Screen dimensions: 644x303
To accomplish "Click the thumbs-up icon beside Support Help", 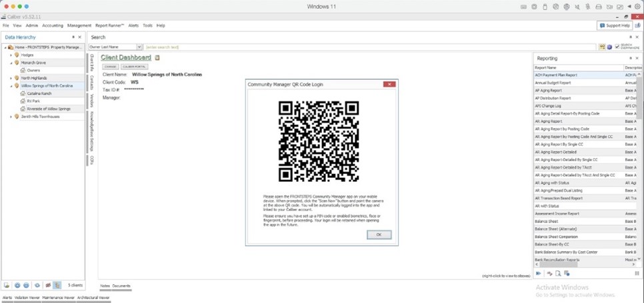I will tap(638, 25).
